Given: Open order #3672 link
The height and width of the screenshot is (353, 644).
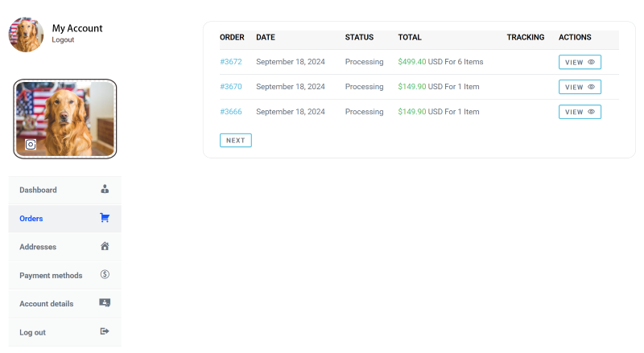Looking at the screenshot, I should [231, 62].
